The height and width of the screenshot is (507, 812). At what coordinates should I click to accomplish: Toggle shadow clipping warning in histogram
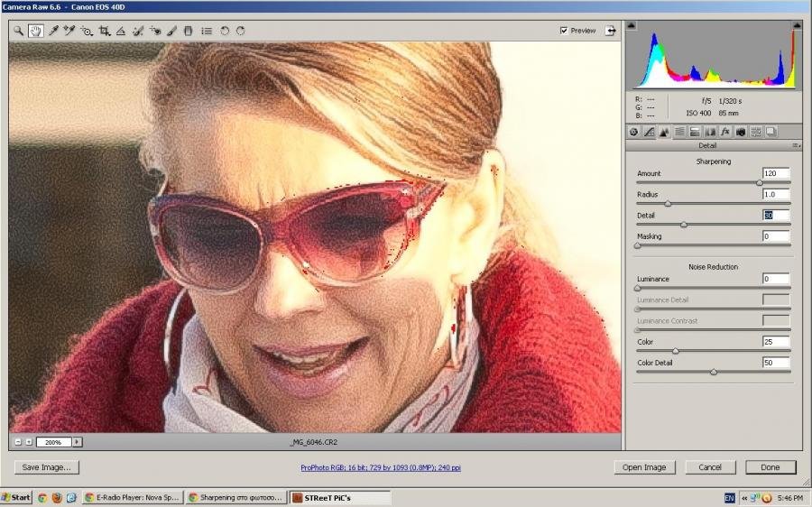(x=632, y=25)
